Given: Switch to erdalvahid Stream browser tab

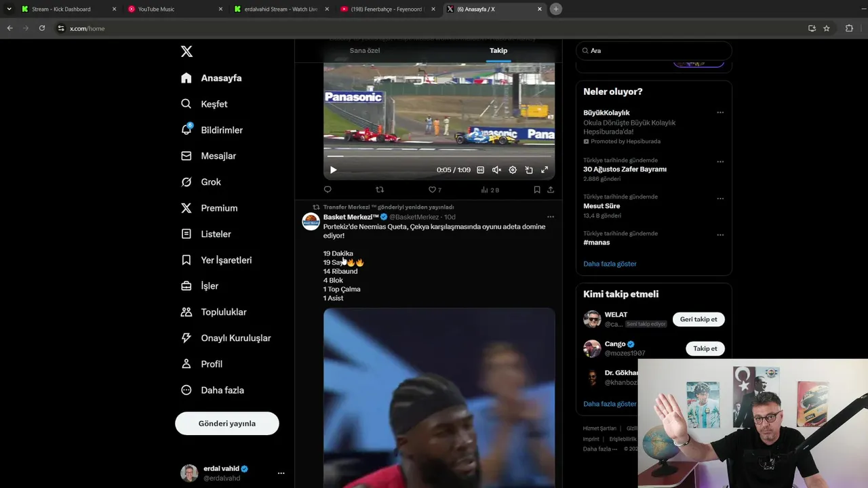Looking at the screenshot, I should click(x=281, y=9).
